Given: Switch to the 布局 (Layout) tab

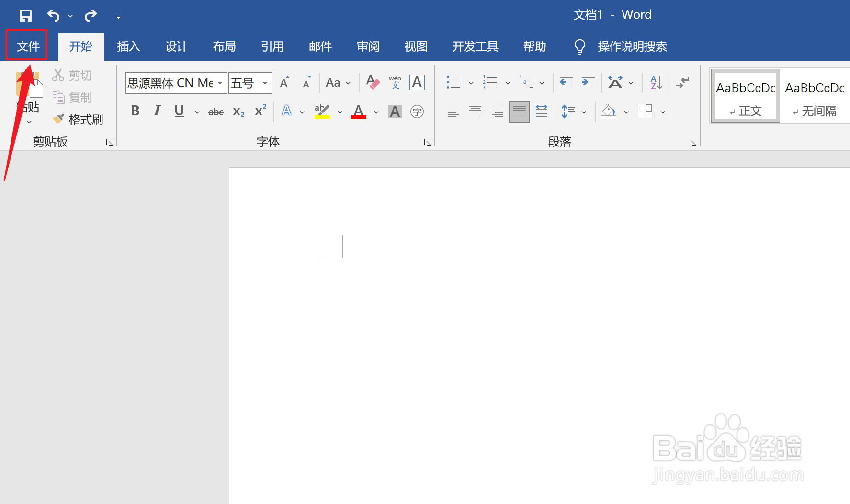Looking at the screenshot, I should pos(224,46).
